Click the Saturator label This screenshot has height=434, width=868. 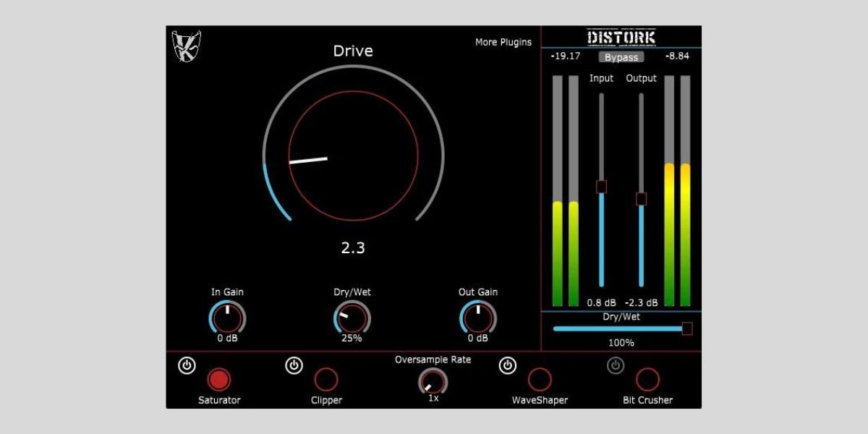[219, 400]
